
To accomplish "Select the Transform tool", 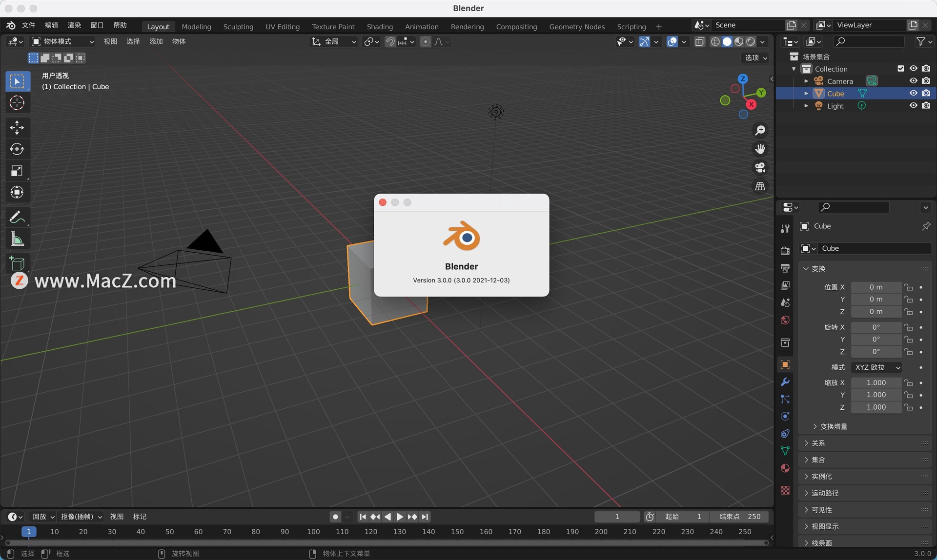I will point(17,192).
